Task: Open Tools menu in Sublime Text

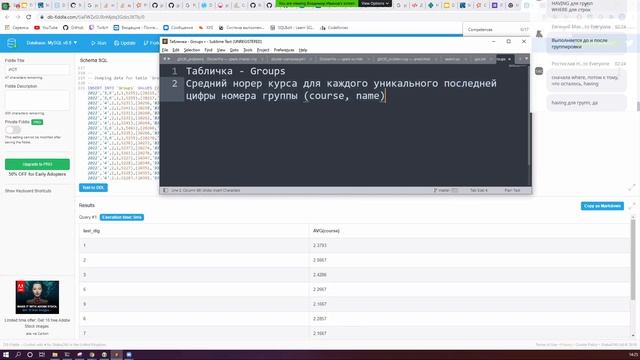Action: (248, 50)
